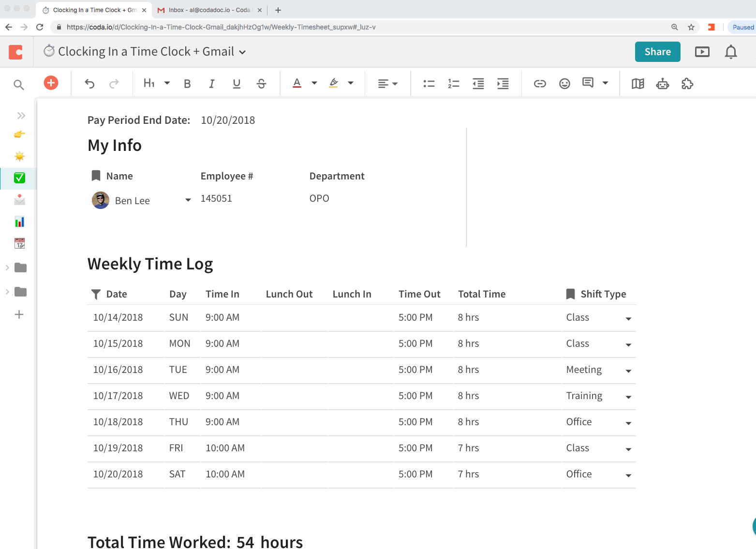Switch to the Gmail Inbox browser tab
This screenshot has width=756, height=549.
pos(210,10)
